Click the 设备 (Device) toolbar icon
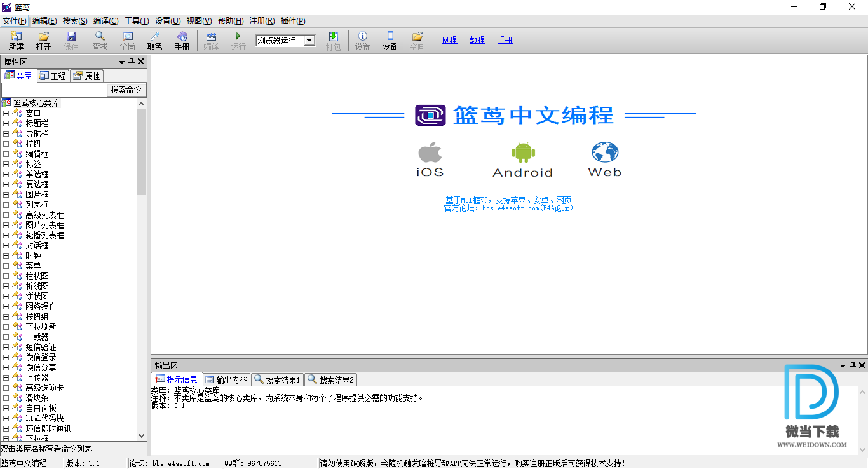 pyautogui.click(x=390, y=41)
